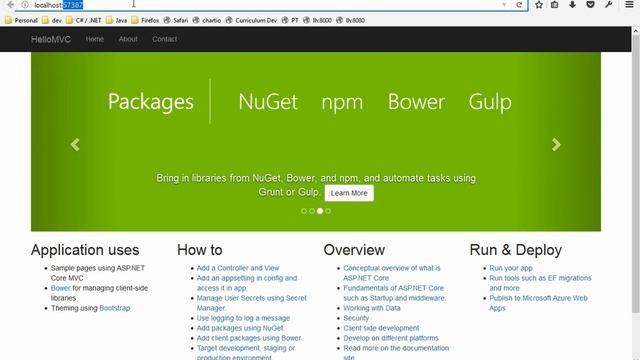Reload the page with the refresh icon
Viewport: 640px width, 360px height.
tap(519, 5)
